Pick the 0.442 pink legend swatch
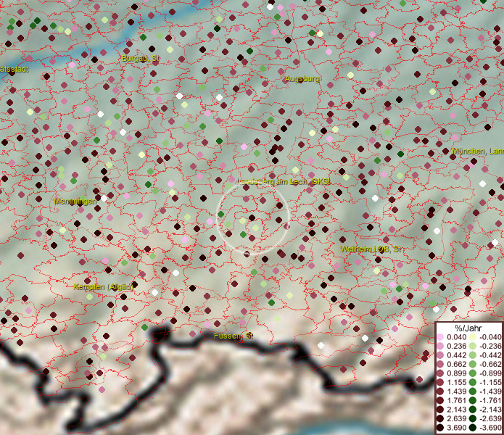The width and height of the screenshot is (504, 435). pos(440,355)
